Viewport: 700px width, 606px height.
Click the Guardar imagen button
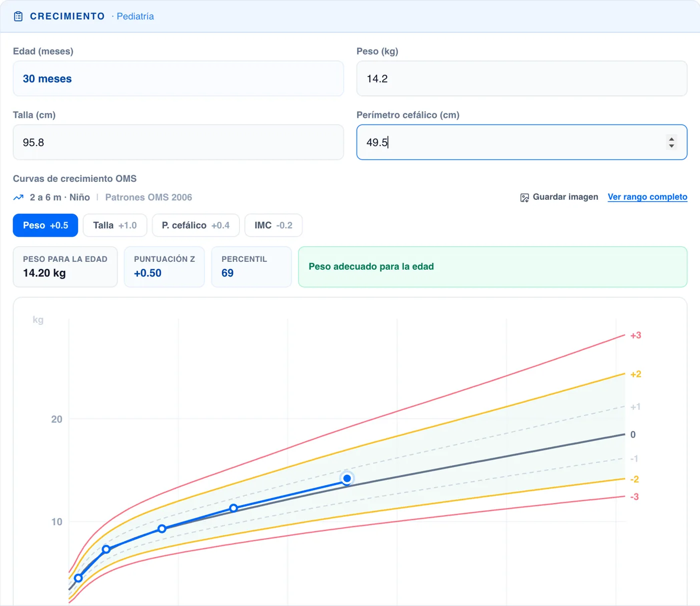point(559,197)
